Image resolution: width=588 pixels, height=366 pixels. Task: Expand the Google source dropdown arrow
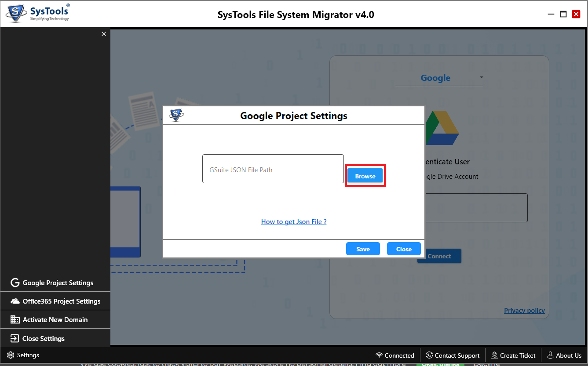coord(481,77)
